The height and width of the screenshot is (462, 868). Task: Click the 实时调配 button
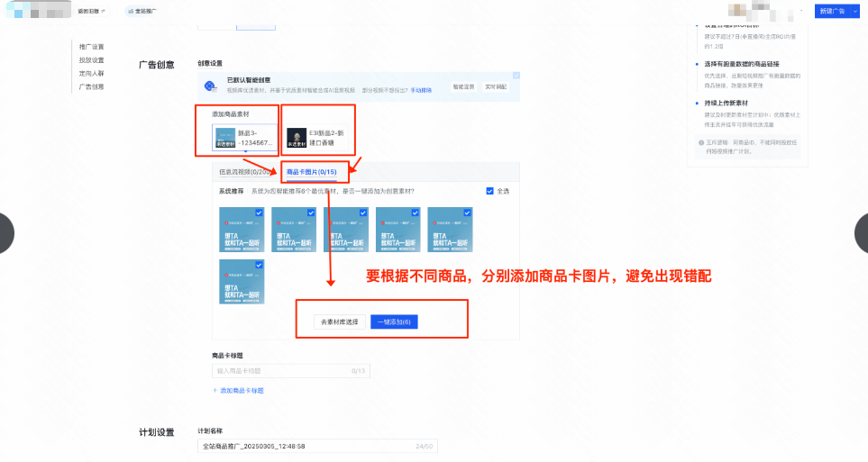click(x=496, y=86)
